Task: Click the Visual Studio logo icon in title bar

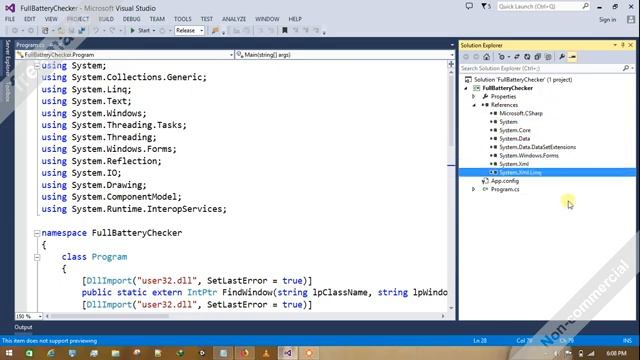Action: (x=10, y=8)
